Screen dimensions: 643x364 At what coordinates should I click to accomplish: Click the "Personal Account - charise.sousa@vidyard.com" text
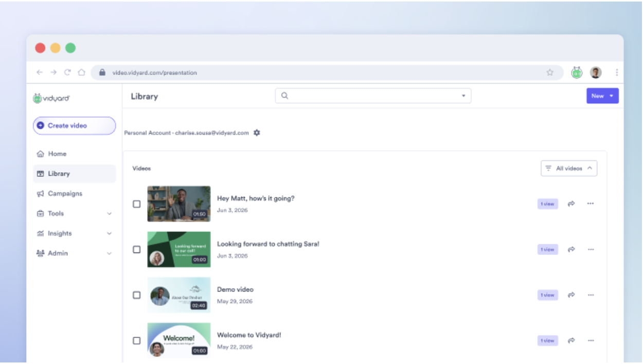(x=186, y=133)
